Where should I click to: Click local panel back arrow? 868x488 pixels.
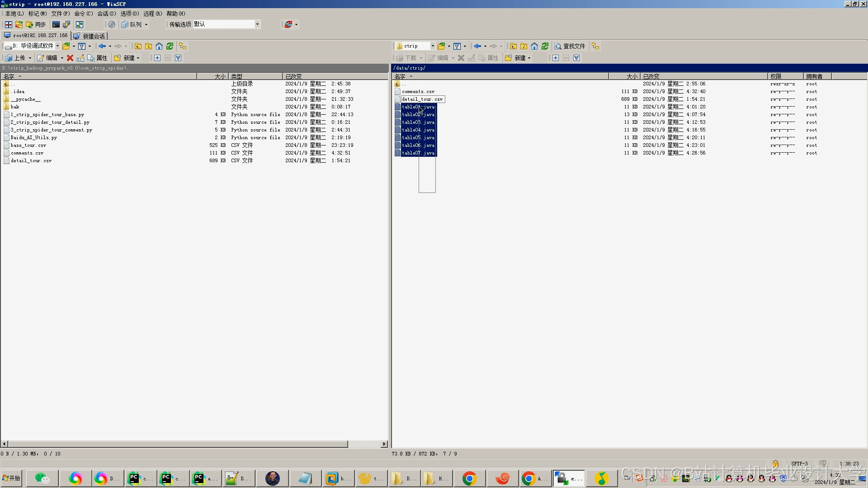point(102,46)
